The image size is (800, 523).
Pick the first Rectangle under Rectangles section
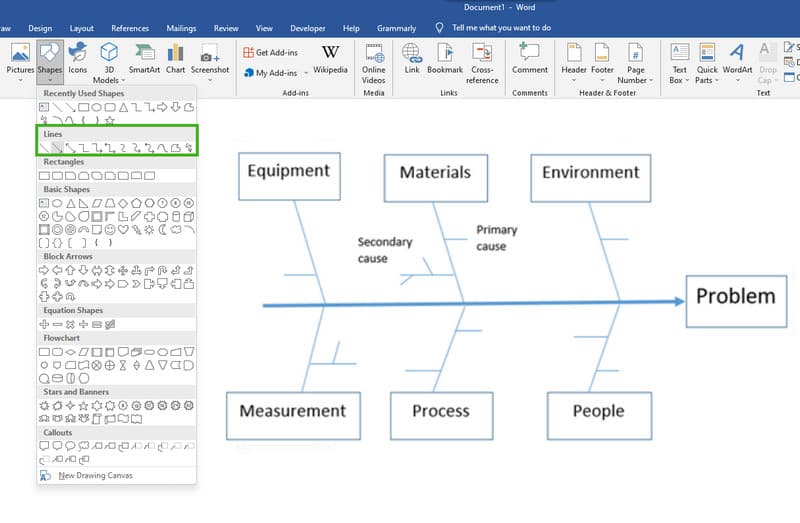tap(44, 176)
